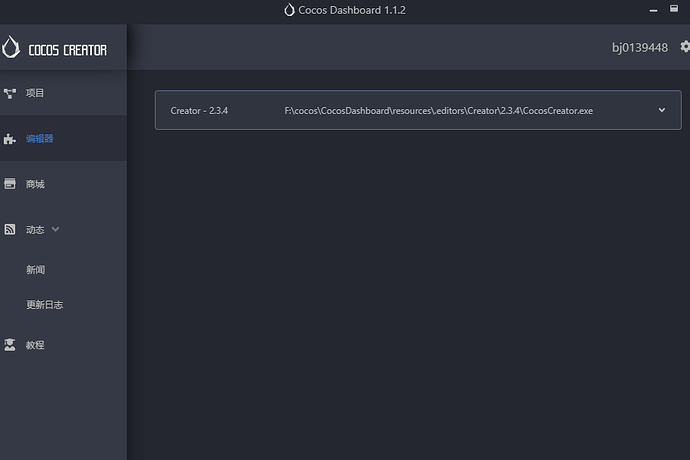
Task: Click the 教程 (Tutorials) graduate icon
Action: click(x=10, y=345)
